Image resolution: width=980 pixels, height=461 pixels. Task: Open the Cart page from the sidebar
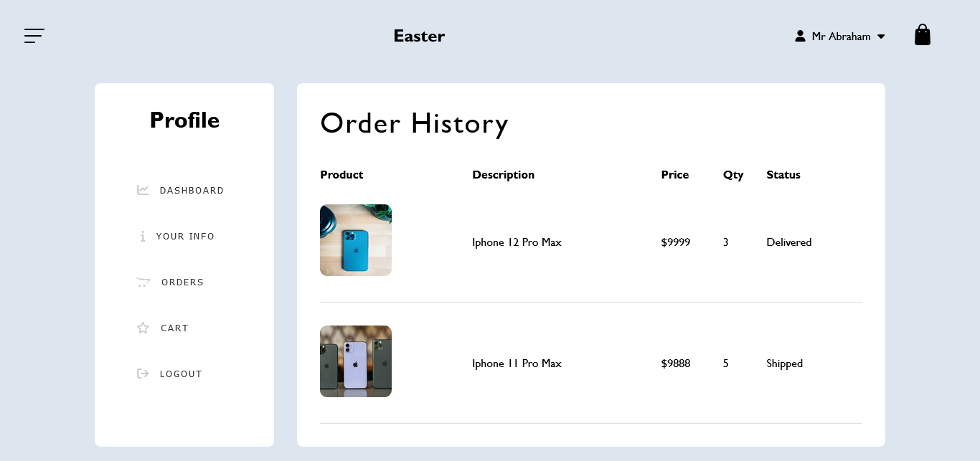click(x=174, y=328)
